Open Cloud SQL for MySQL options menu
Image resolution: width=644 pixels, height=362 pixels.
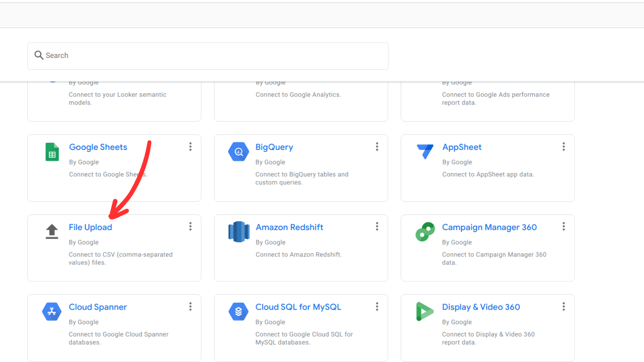pyautogui.click(x=377, y=307)
